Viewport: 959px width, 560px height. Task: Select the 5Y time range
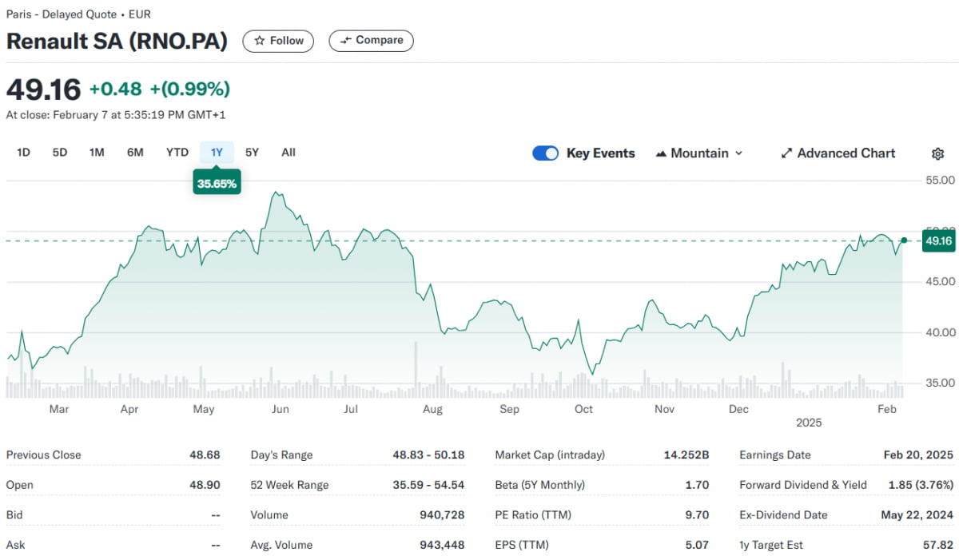[x=252, y=152]
